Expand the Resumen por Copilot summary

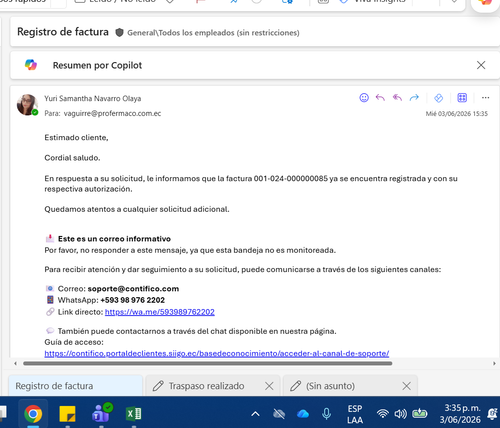pyautogui.click(x=97, y=65)
